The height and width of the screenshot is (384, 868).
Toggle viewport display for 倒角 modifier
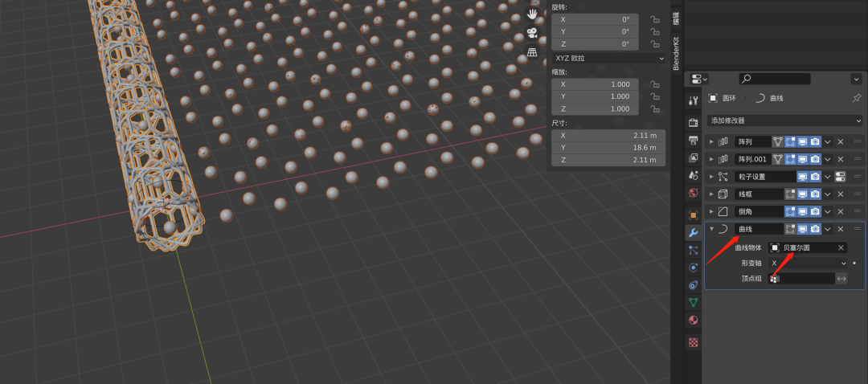click(803, 211)
